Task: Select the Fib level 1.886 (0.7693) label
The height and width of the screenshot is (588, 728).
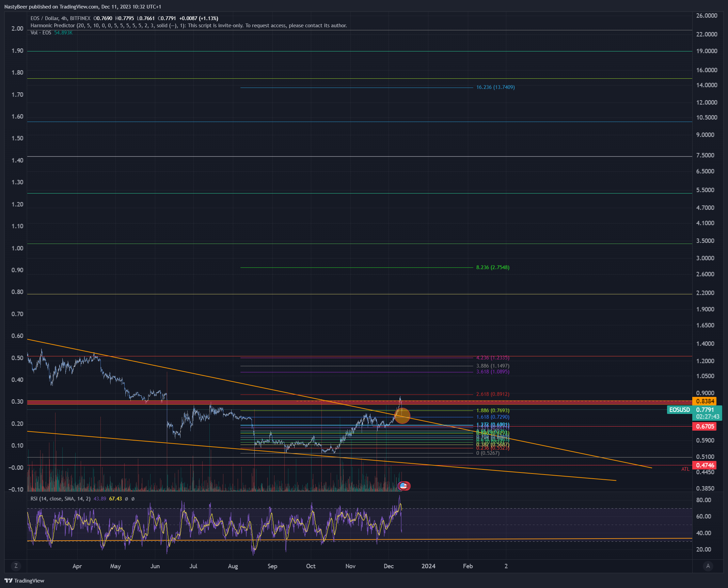Action: (x=493, y=411)
